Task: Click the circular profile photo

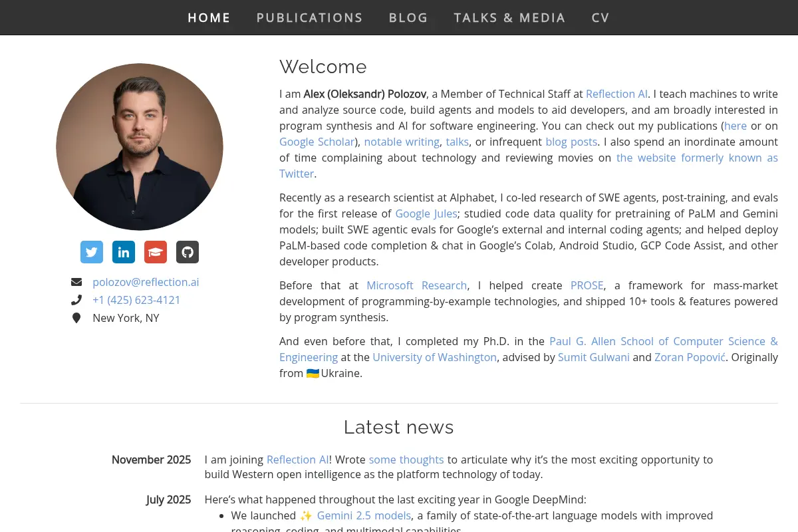Action: tap(140, 147)
